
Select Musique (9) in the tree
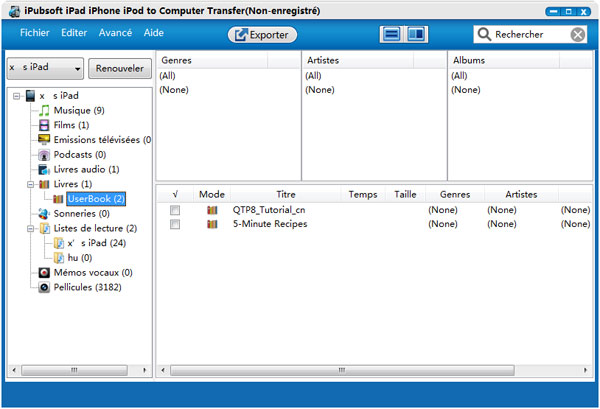pos(79,111)
